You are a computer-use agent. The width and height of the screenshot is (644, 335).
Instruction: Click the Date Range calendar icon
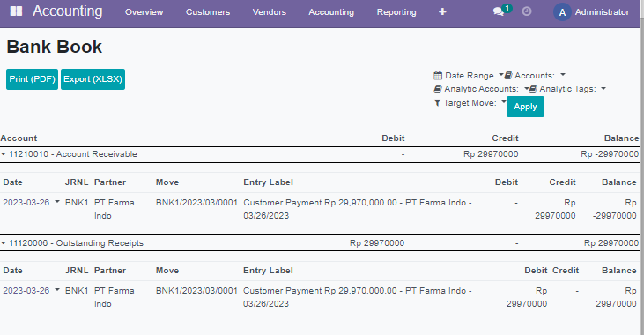click(x=438, y=75)
